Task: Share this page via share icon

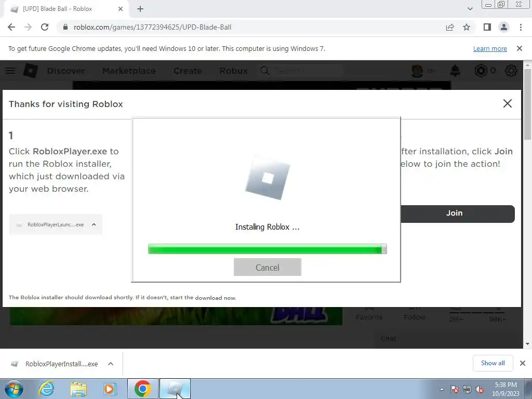Action: [450, 27]
